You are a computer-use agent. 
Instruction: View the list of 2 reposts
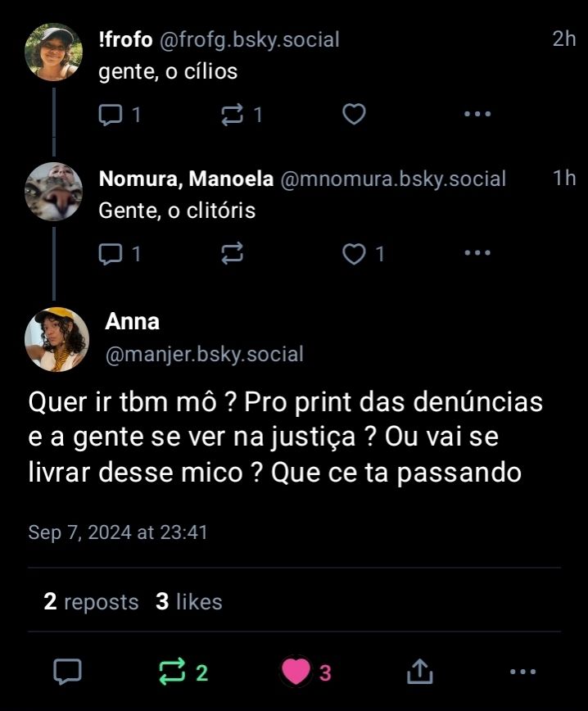(x=91, y=602)
